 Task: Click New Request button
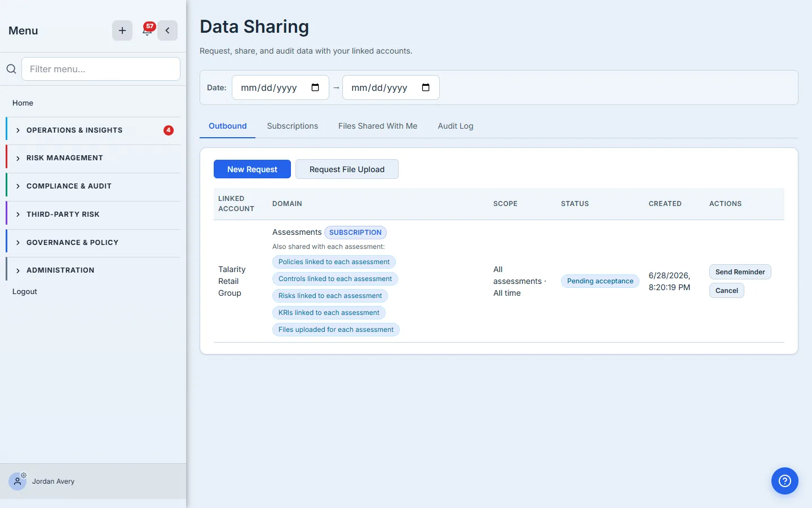click(x=252, y=169)
